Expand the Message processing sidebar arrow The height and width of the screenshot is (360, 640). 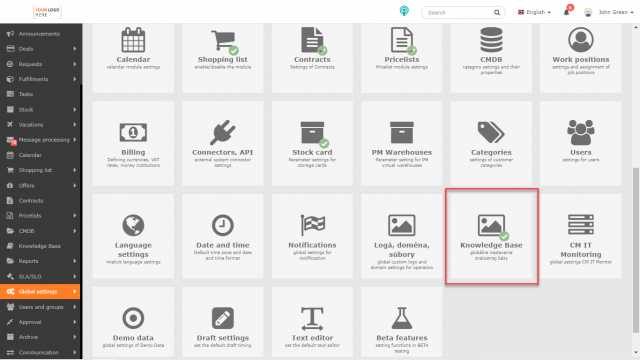[75, 140]
